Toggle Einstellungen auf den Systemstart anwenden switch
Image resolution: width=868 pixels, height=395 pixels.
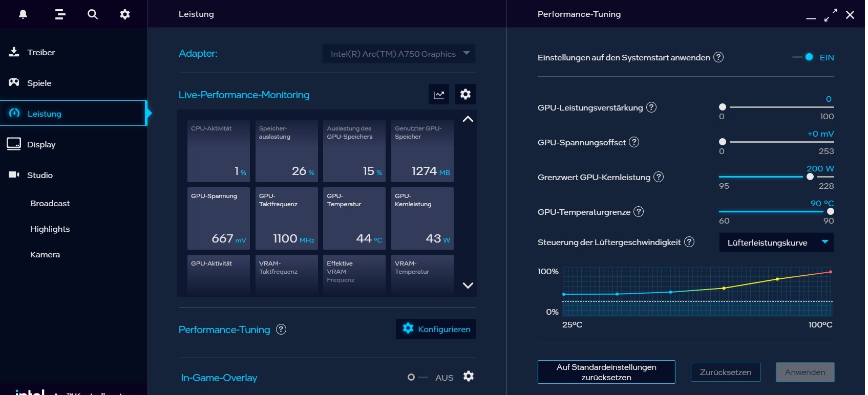click(803, 57)
